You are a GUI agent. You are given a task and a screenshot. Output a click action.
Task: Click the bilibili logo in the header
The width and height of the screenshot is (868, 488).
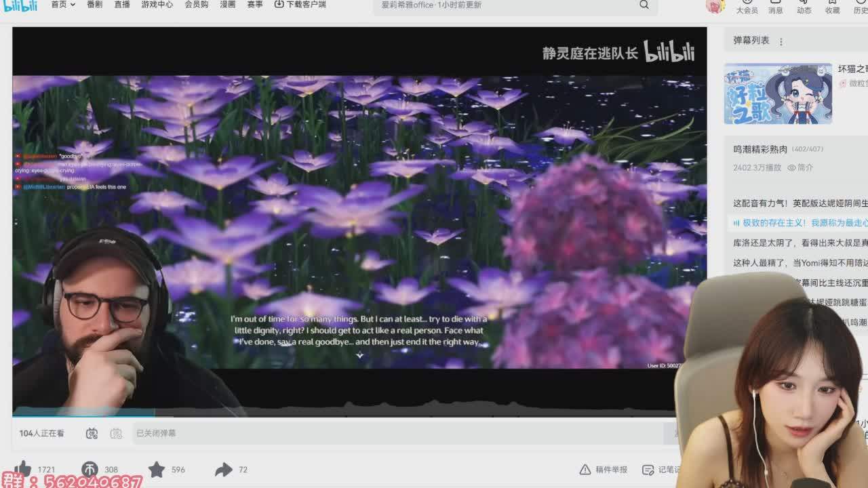[x=20, y=5]
